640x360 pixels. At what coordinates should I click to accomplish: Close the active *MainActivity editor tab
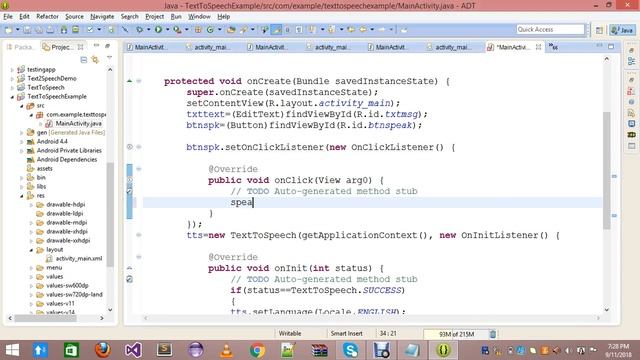pyautogui.click(x=538, y=47)
